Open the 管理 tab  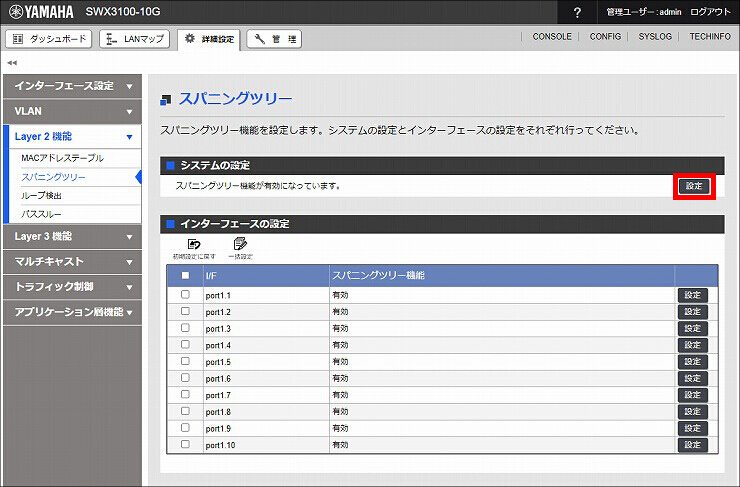tap(274, 39)
